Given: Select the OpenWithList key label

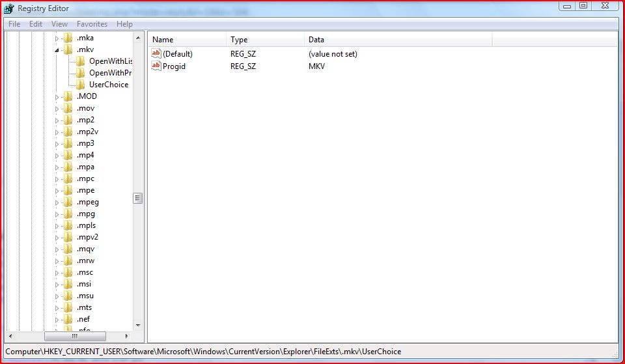Looking at the screenshot, I should 111,61.
